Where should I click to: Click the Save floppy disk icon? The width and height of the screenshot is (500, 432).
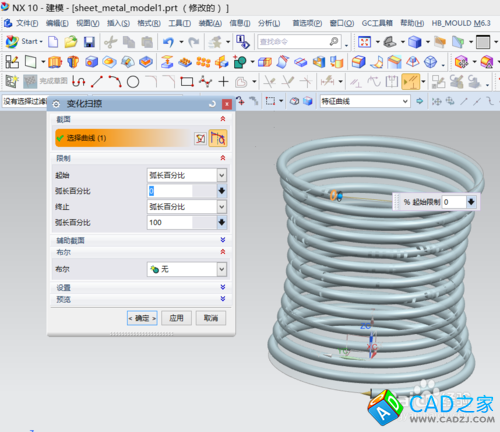tap(89, 42)
